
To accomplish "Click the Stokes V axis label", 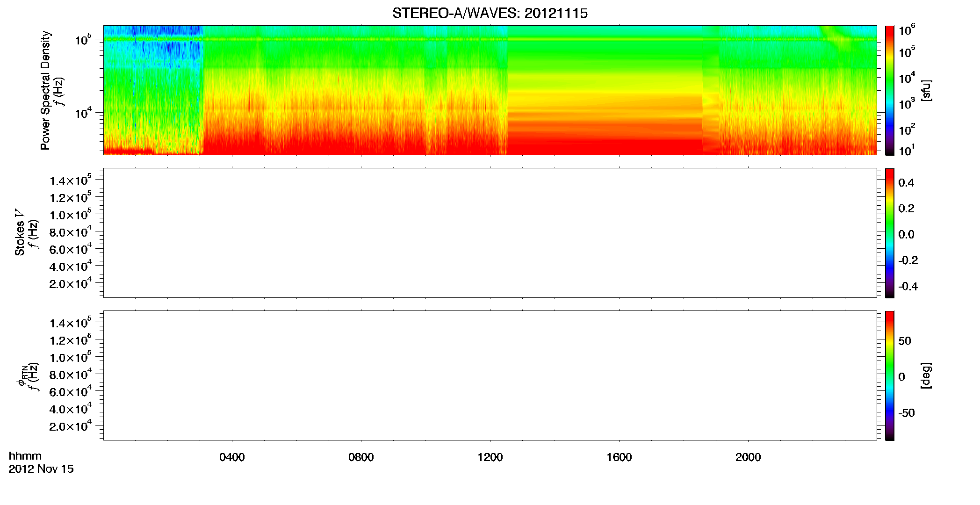I will pos(20,232).
